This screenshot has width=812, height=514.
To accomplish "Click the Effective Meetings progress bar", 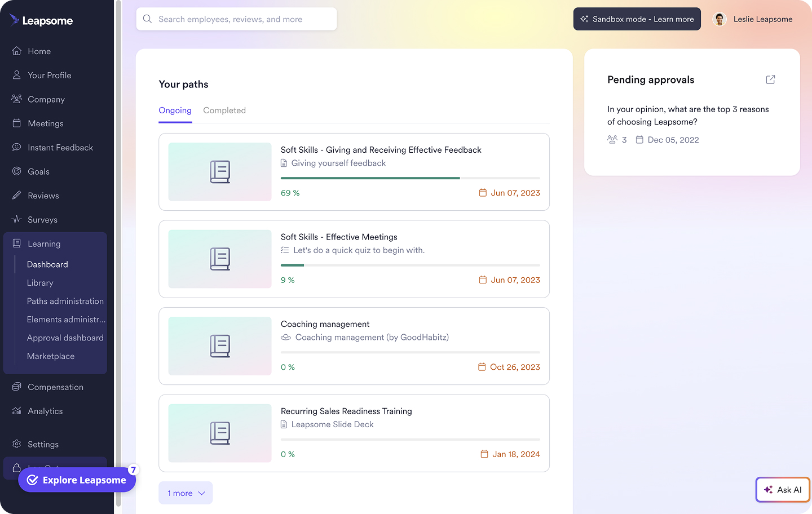I will point(410,265).
